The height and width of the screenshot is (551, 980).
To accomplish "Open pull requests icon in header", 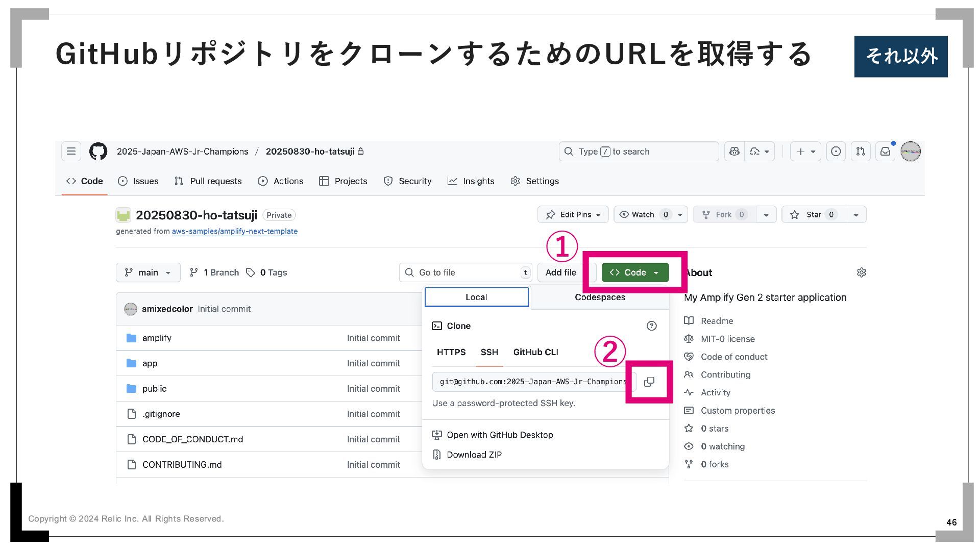I will (861, 152).
